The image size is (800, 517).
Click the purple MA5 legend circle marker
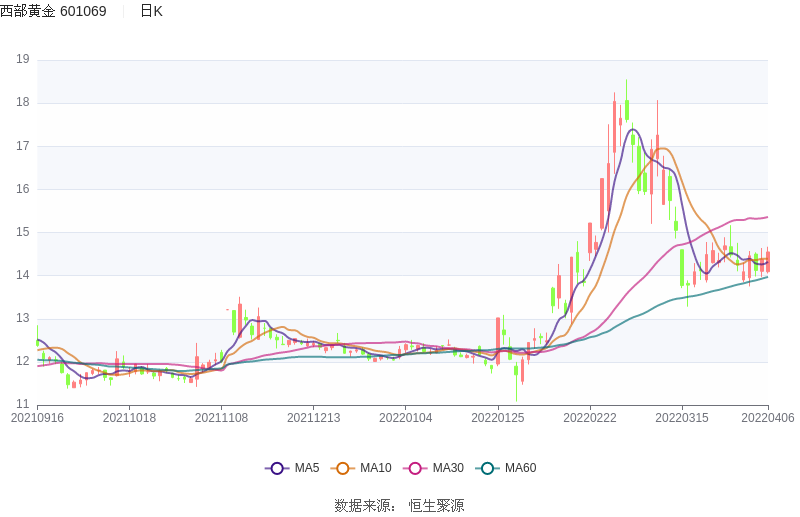[x=277, y=468]
